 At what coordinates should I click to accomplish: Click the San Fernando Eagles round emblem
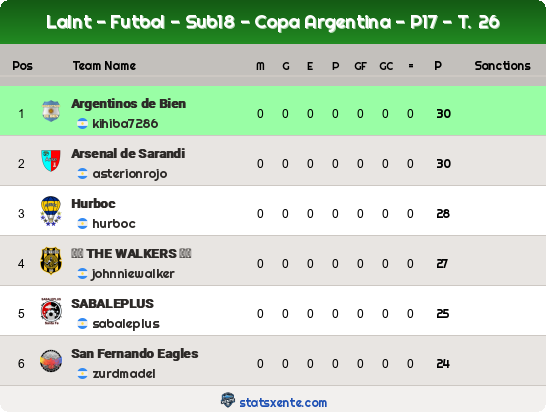51,361
